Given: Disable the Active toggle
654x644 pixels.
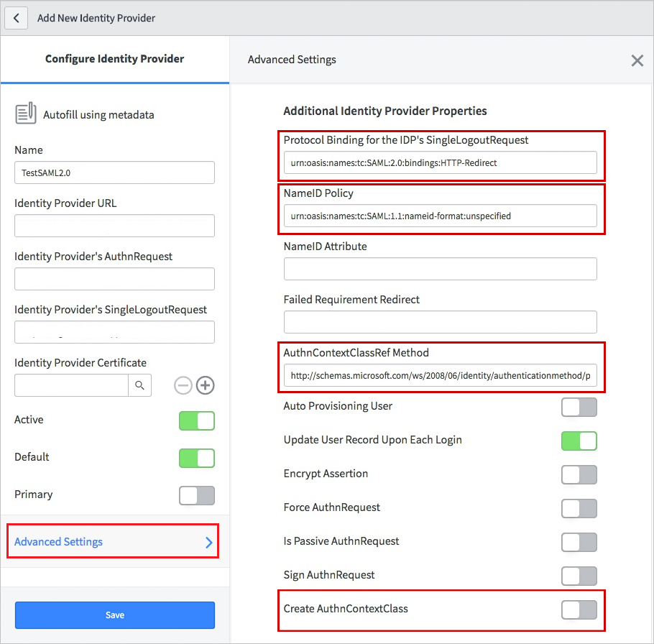Looking at the screenshot, I should click(x=196, y=420).
